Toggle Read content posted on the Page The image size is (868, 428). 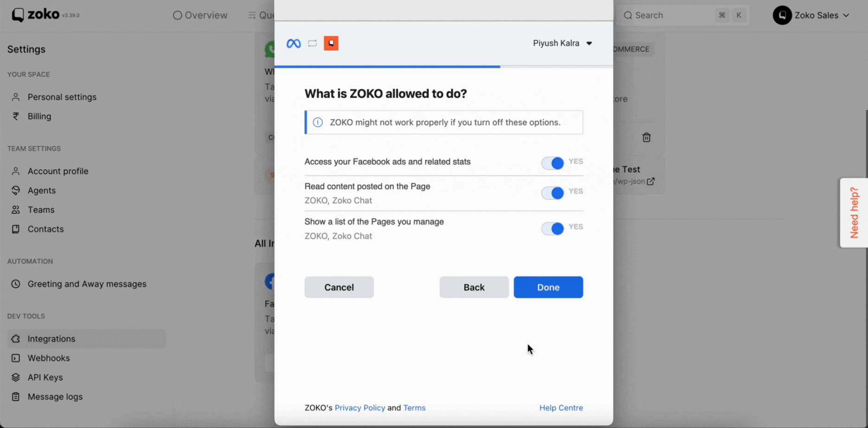[x=552, y=193]
